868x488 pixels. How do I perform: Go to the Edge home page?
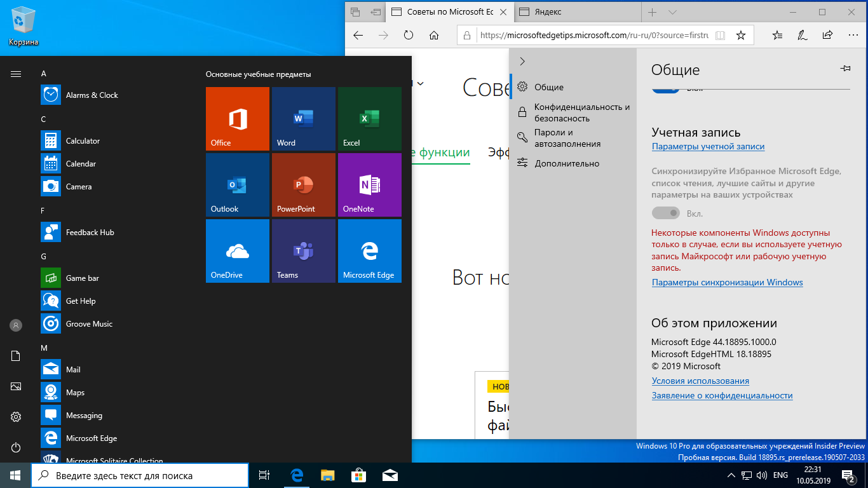[x=434, y=36]
